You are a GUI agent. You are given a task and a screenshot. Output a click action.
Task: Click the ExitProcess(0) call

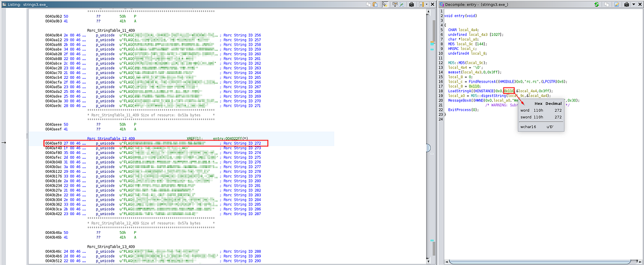click(463, 109)
